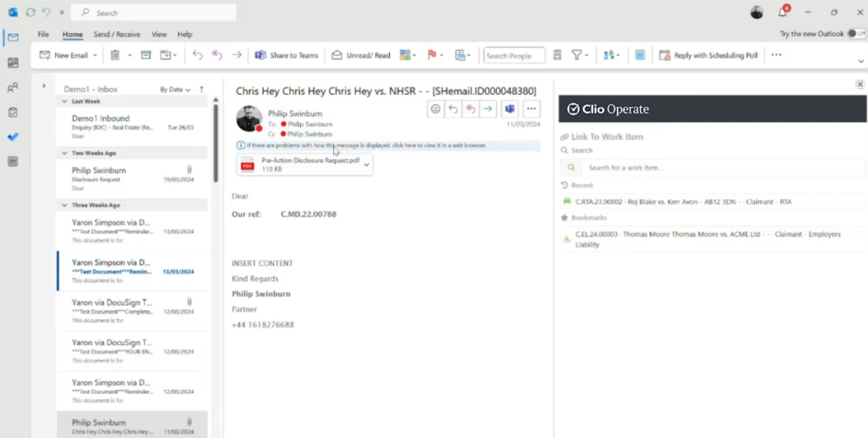The width and height of the screenshot is (868, 438).
Task: Toggle the Try the new Outlook switch
Action: coord(856,34)
